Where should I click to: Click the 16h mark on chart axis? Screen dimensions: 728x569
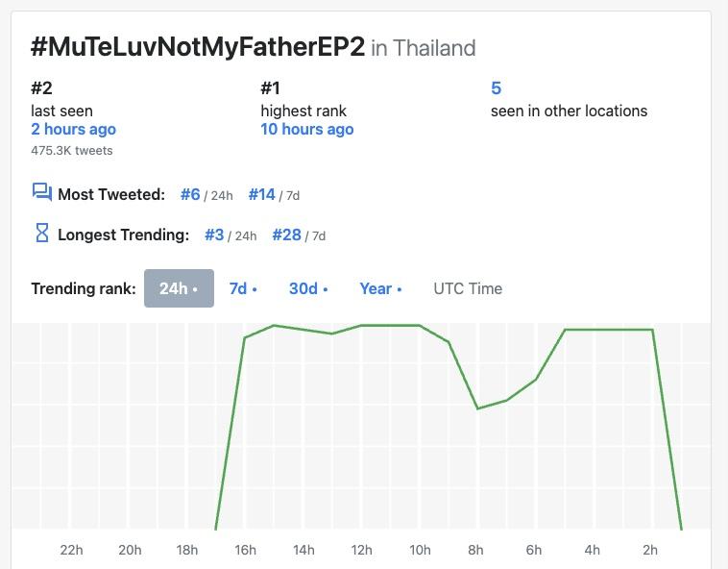point(245,550)
